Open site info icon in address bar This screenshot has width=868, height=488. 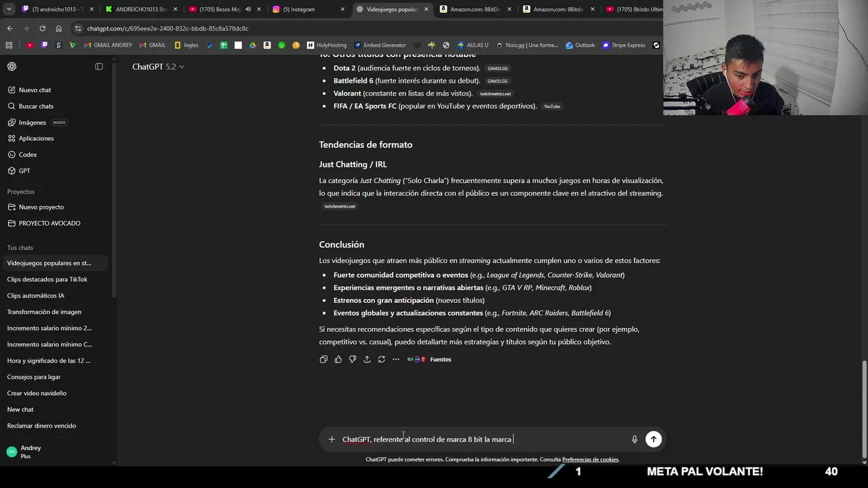pos(79,28)
